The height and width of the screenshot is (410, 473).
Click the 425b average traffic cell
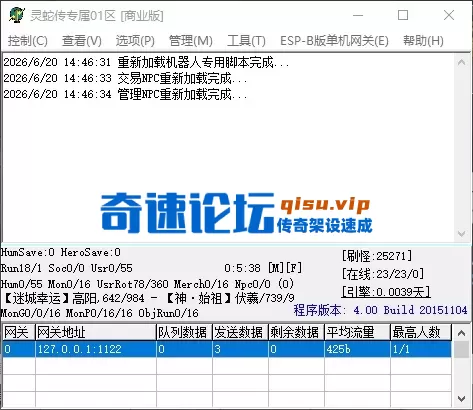pyautogui.click(x=357, y=349)
